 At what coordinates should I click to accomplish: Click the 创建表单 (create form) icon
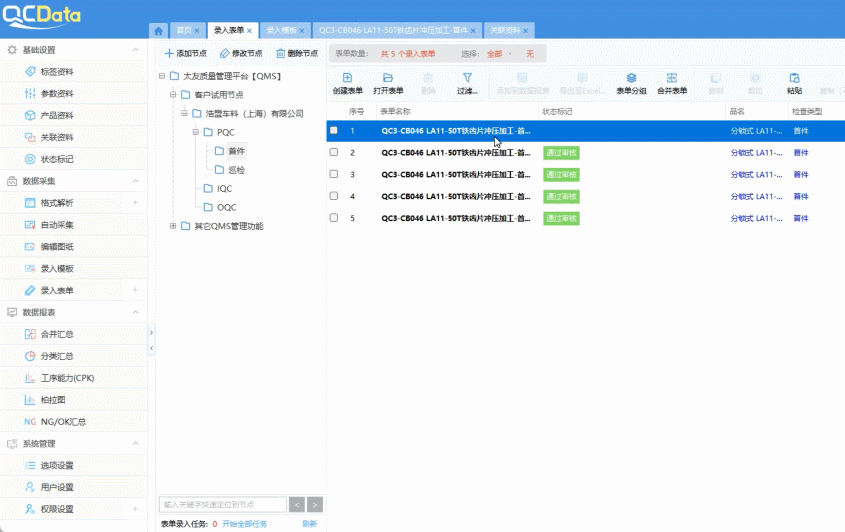[347, 78]
